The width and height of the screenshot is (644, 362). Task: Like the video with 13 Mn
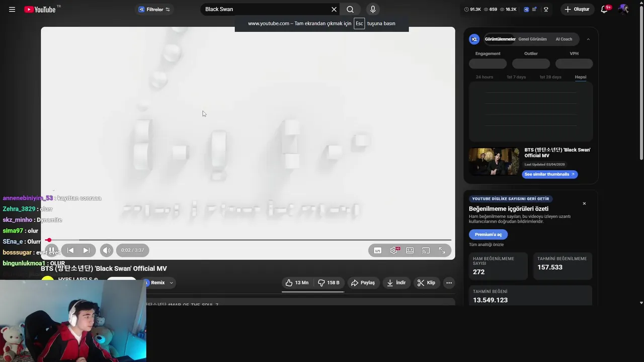click(x=297, y=283)
